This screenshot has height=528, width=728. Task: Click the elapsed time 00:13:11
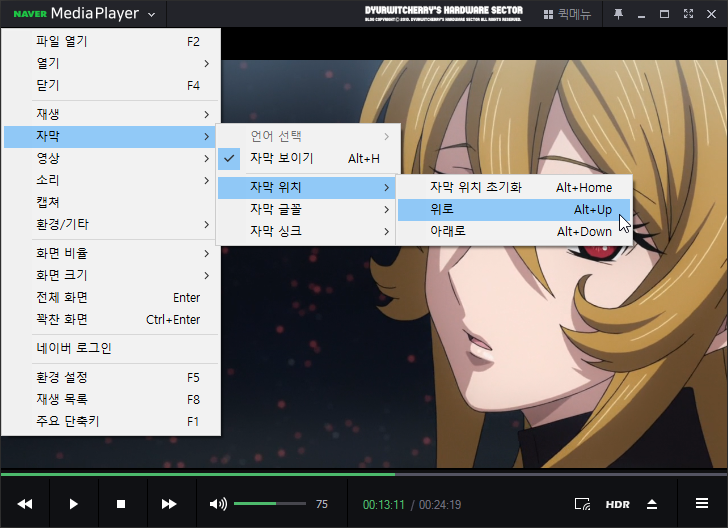[x=384, y=505]
